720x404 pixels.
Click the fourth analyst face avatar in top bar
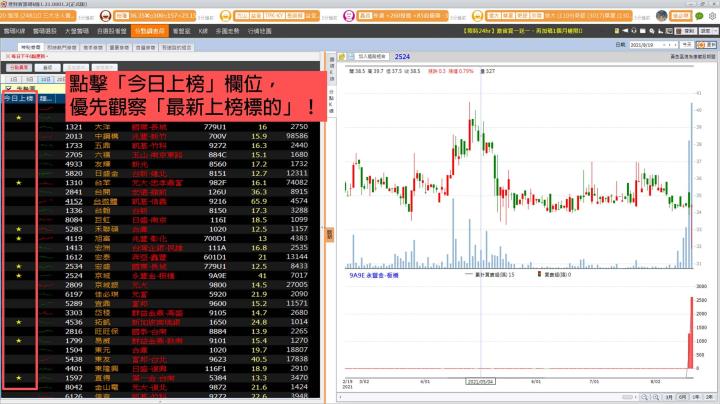pyautogui.click(x=478, y=17)
